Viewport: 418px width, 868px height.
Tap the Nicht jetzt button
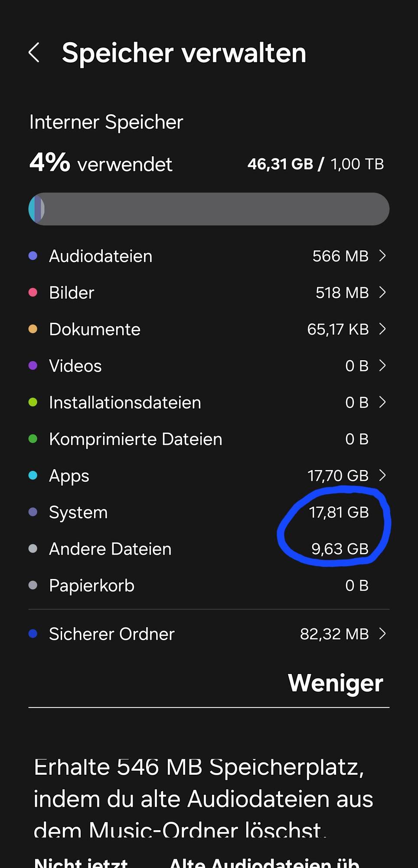click(x=81, y=861)
